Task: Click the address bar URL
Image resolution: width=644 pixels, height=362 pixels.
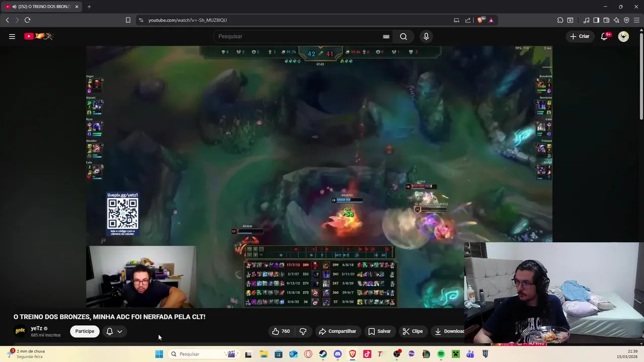Action: 187,20
